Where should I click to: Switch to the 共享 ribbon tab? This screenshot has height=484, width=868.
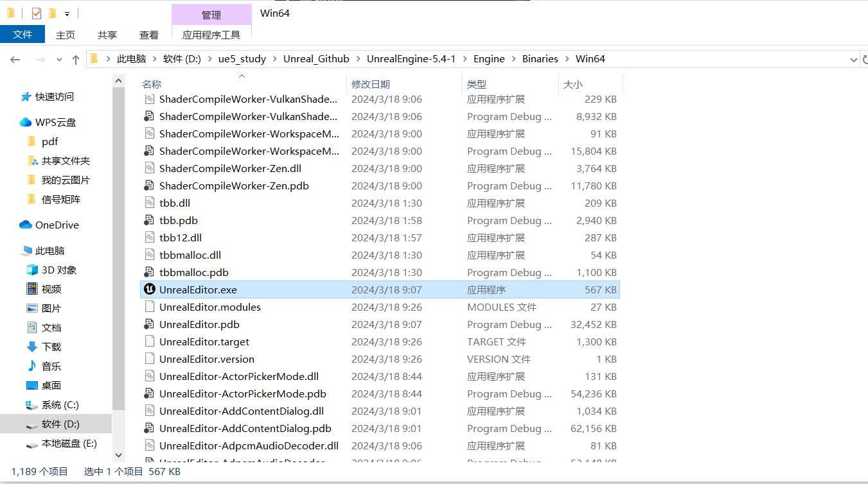click(x=107, y=35)
